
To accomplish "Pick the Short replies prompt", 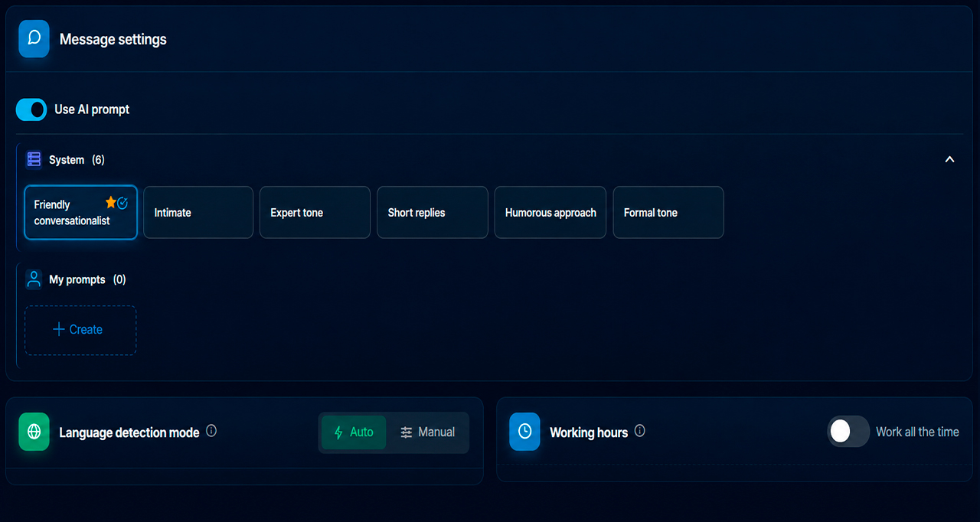I will 433,213.
